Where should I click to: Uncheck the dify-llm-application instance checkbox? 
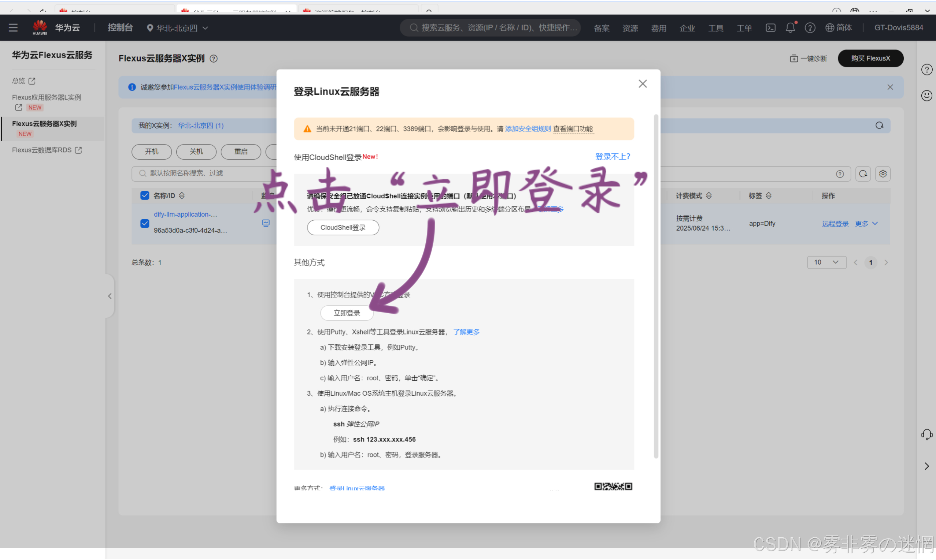click(145, 223)
